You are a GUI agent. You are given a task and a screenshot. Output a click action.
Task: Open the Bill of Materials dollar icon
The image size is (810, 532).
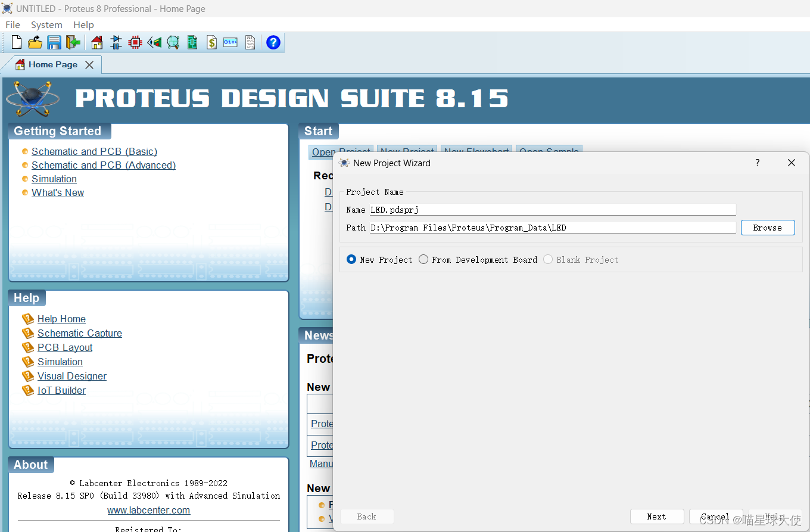211,42
